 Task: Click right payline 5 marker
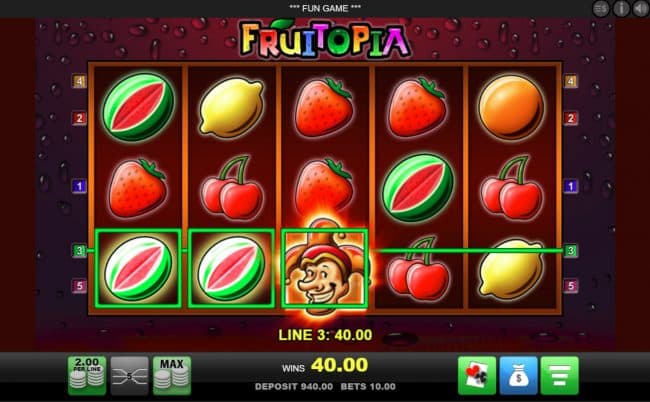[x=571, y=286]
